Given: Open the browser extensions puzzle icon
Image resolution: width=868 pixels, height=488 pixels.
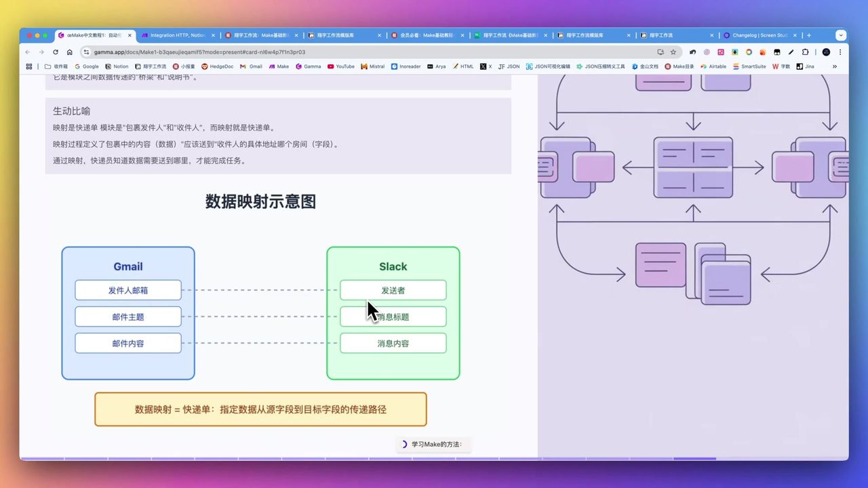Looking at the screenshot, I should [x=805, y=52].
